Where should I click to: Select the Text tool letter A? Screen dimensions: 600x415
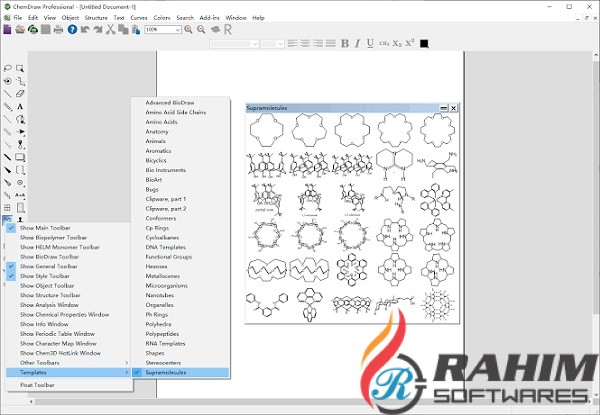pos(20,106)
